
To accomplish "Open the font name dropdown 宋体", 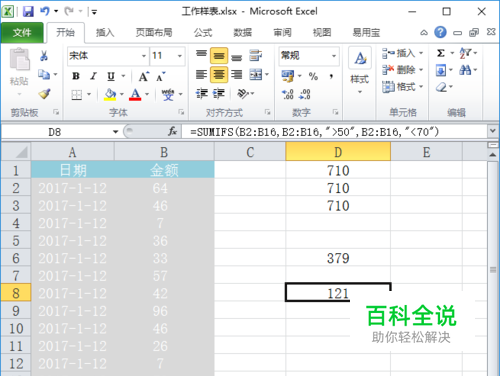I will (144, 56).
